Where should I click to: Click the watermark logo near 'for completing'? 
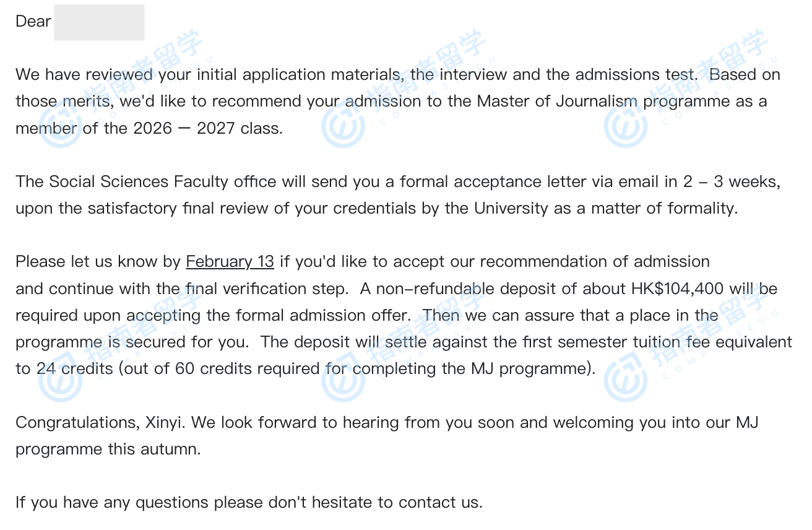point(342,379)
